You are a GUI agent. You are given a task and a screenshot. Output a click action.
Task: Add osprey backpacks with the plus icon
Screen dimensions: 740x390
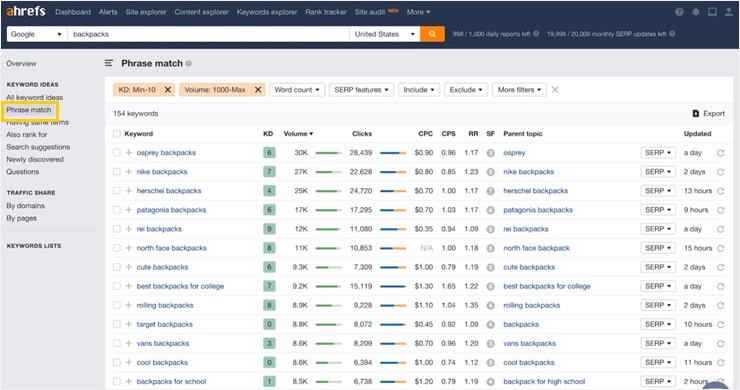128,153
